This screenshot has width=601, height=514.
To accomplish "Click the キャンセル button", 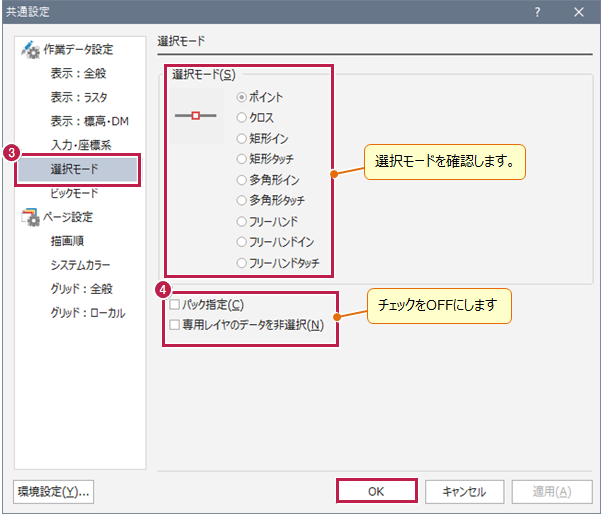I will (x=463, y=491).
